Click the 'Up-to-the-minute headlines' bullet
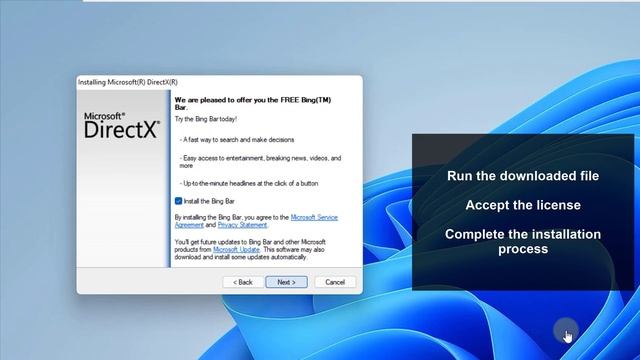 coord(249,183)
